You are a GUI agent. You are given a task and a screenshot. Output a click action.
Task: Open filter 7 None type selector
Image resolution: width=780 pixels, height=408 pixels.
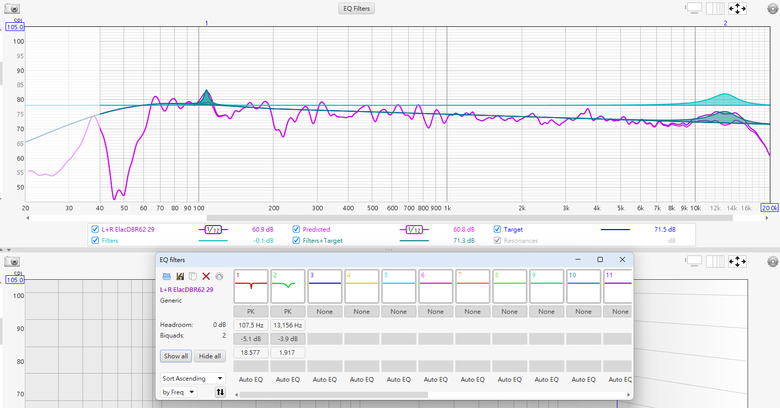point(472,311)
